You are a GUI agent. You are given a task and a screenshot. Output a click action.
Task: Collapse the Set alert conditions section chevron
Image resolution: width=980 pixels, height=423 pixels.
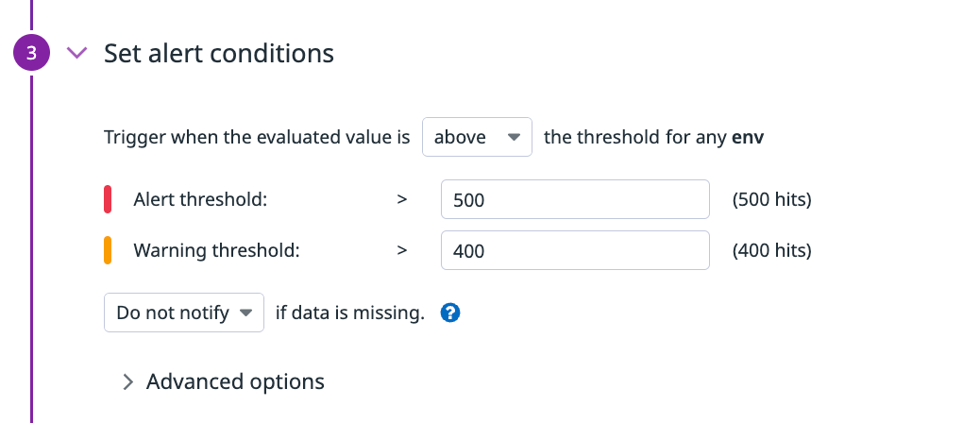[76, 53]
